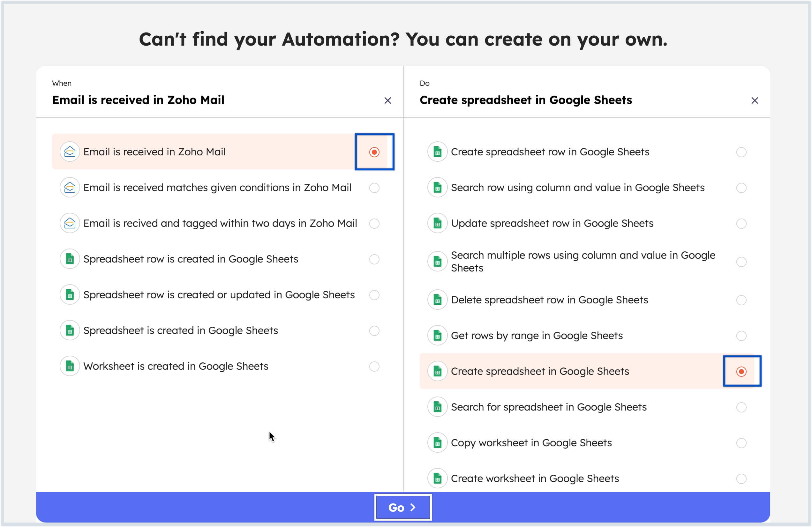Click Sheets icon next to 'Delete spreadsheet row'
This screenshot has width=812, height=527.
(x=437, y=300)
